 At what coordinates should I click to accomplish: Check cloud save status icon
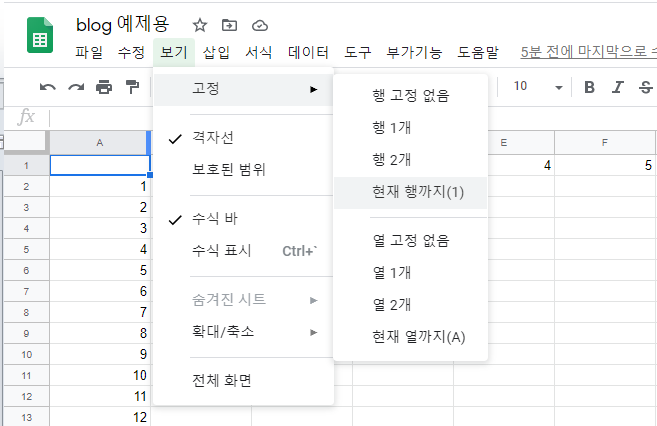point(260,26)
